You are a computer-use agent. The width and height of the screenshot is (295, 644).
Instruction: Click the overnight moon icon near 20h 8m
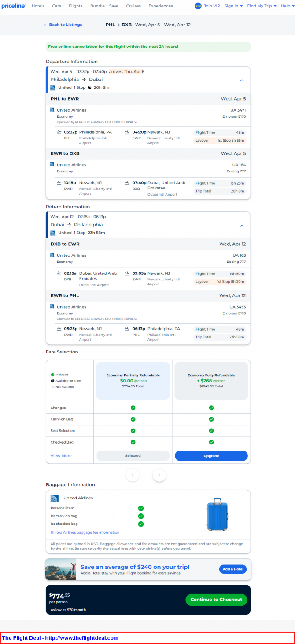[90, 87]
